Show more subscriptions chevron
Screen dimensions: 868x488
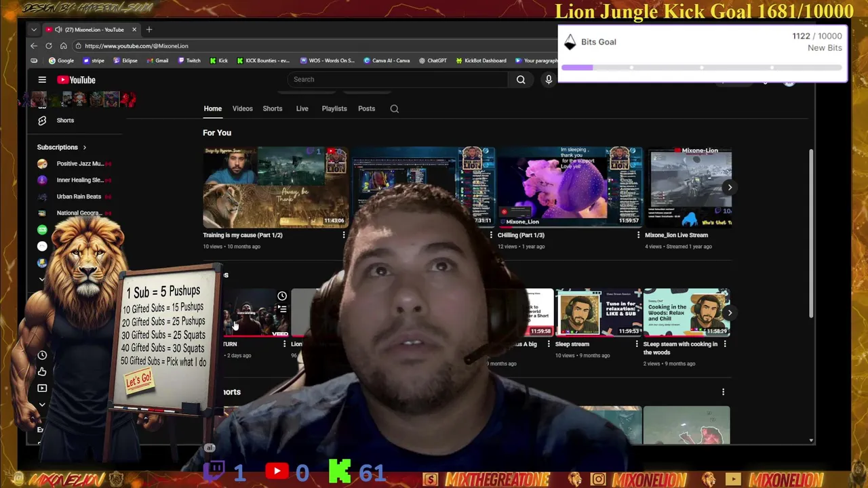tap(42, 279)
